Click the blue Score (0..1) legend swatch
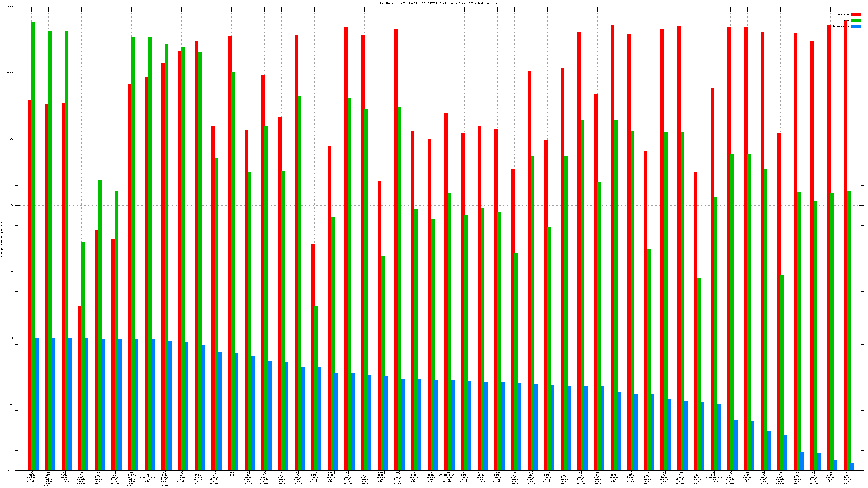This screenshot has width=868, height=488. (856, 26)
